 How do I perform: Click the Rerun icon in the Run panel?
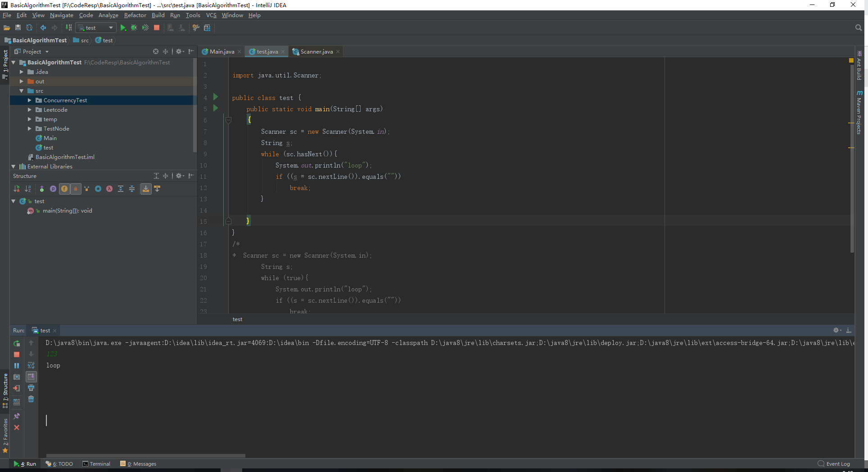[x=17, y=343]
